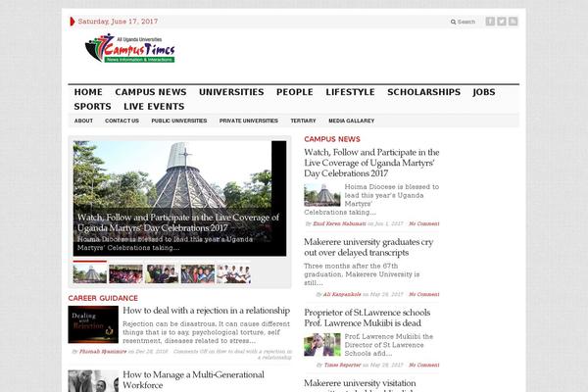Select third slider thumbnail
This screenshot has width=588, height=392.
click(x=162, y=273)
